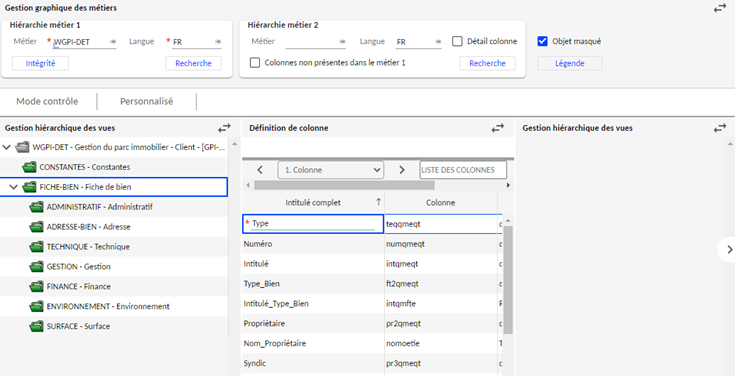Screen dimensions: 735x376
Task: Select the green SURFACE folder icon
Action: (36, 326)
